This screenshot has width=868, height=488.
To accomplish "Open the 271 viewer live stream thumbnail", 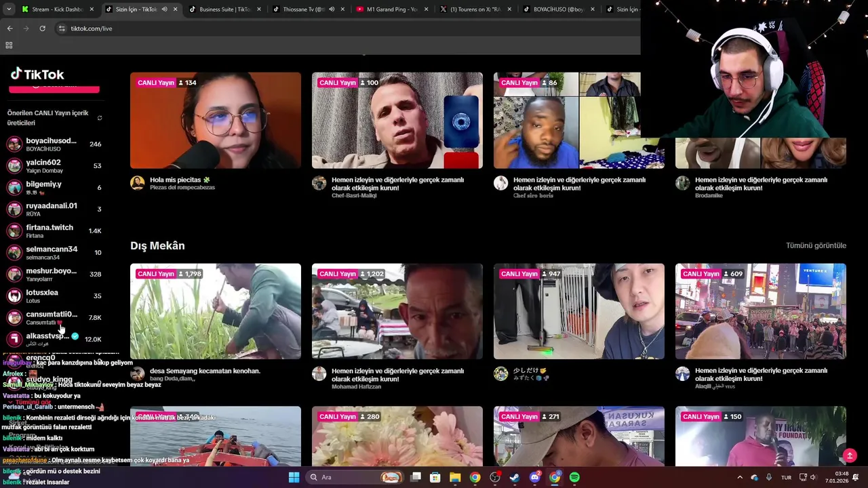I will (579, 436).
